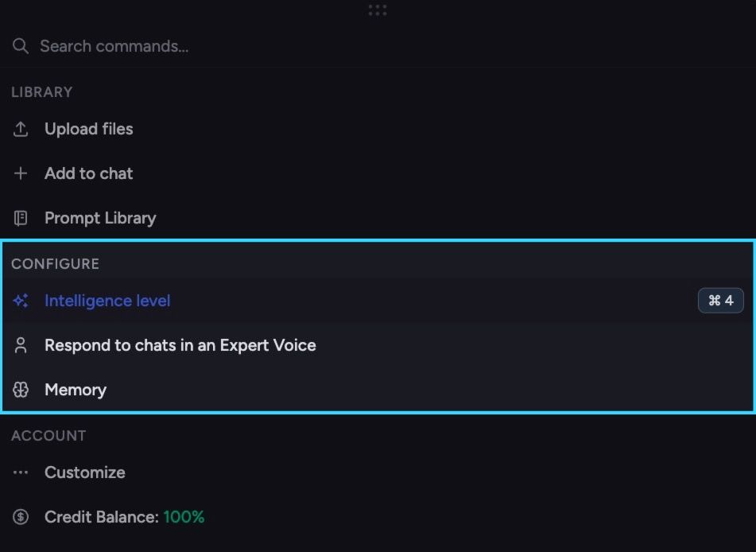This screenshot has width=756, height=552.
Task: Select Respond to chats in an Expert Voice
Action: point(378,345)
